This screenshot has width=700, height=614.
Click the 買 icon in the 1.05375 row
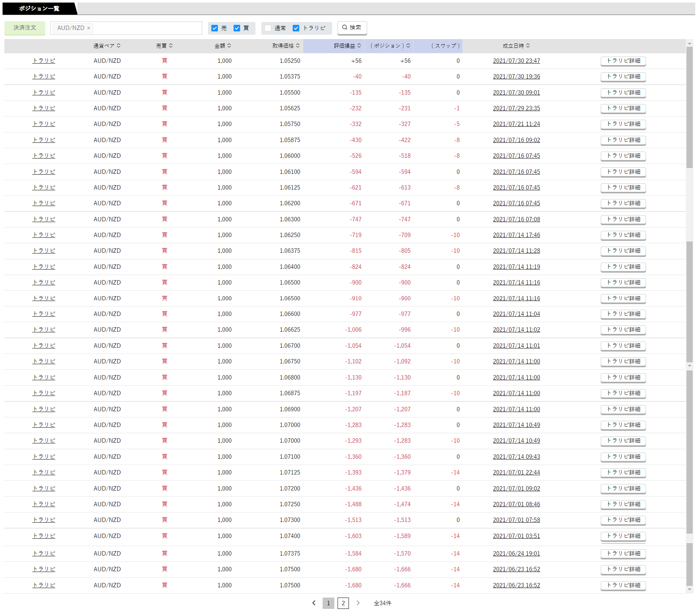coord(165,76)
